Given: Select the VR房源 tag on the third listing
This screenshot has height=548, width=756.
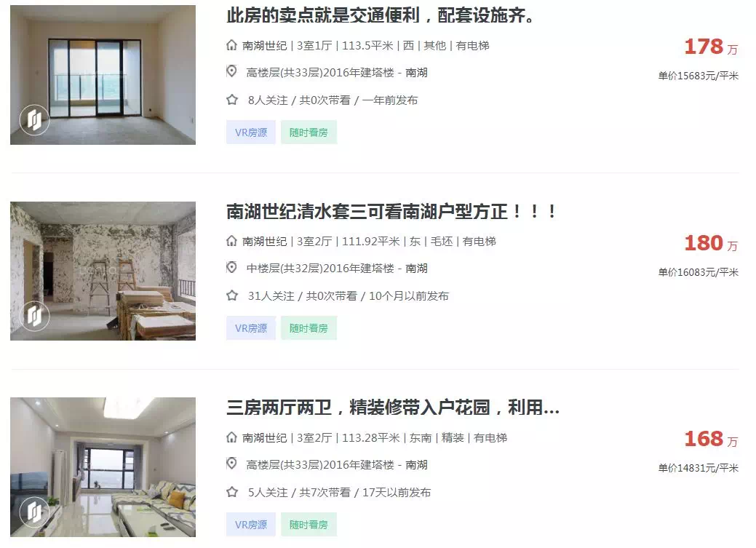Looking at the screenshot, I should (251, 525).
